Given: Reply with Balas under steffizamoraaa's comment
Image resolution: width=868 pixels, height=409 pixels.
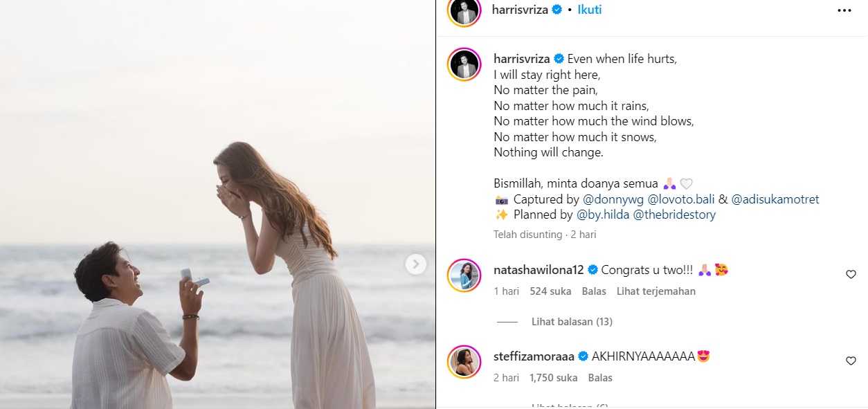Looking at the screenshot, I should pyautogui.click(x=599, y=378).
